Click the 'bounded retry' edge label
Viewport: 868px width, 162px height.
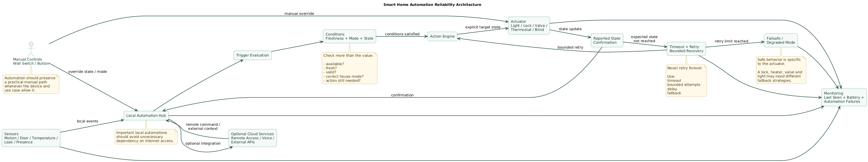coord(570,48)
